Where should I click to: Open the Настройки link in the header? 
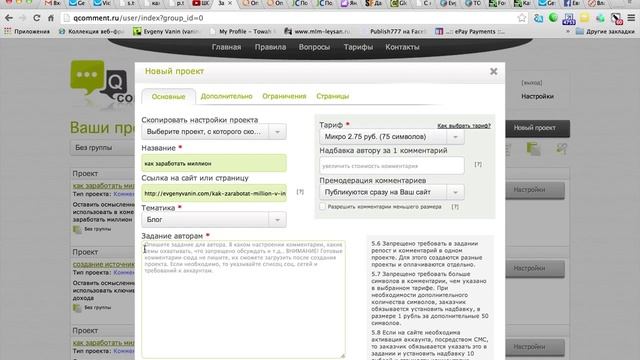coord(537,96)
